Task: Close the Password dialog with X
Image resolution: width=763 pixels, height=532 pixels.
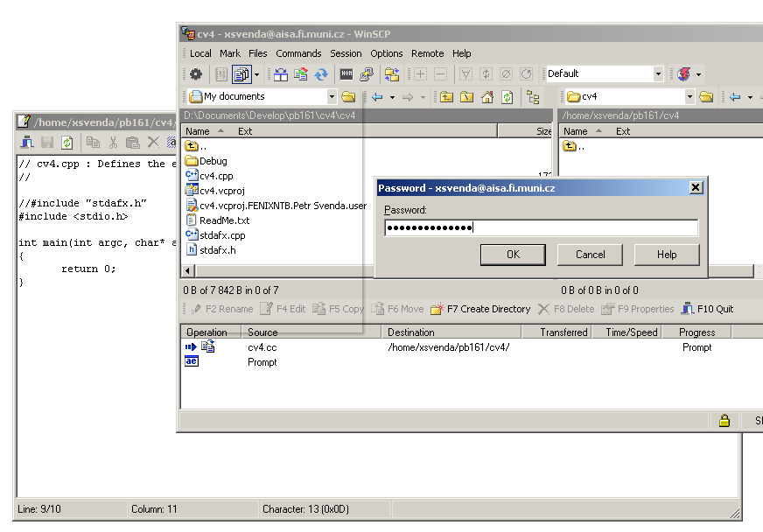Action: pyautogui.click(x=696, y=188)
